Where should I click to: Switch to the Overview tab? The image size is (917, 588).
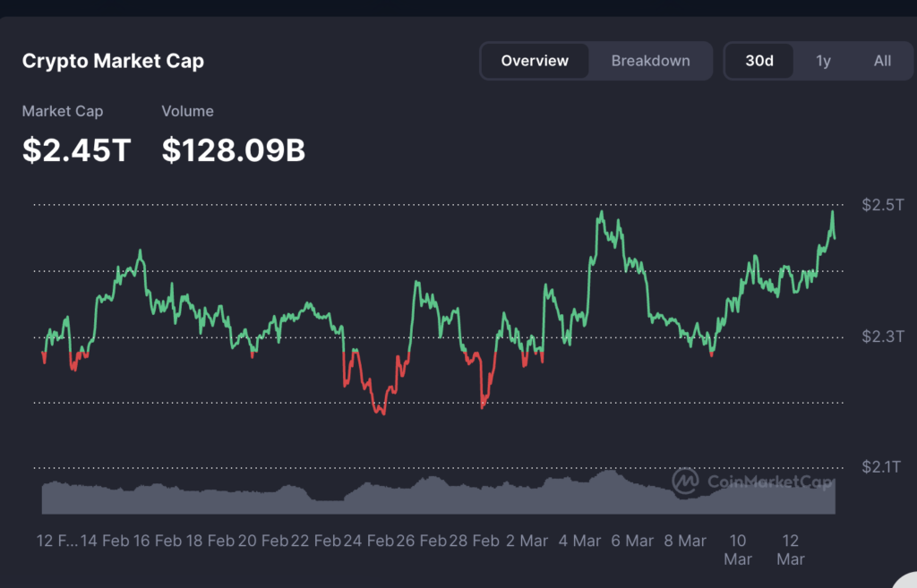point(535,61)
